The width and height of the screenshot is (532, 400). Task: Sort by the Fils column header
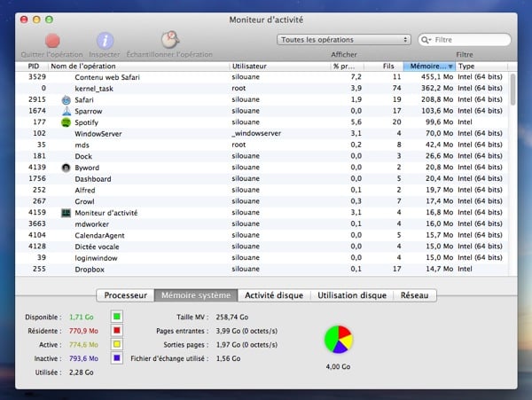(384, 67)
